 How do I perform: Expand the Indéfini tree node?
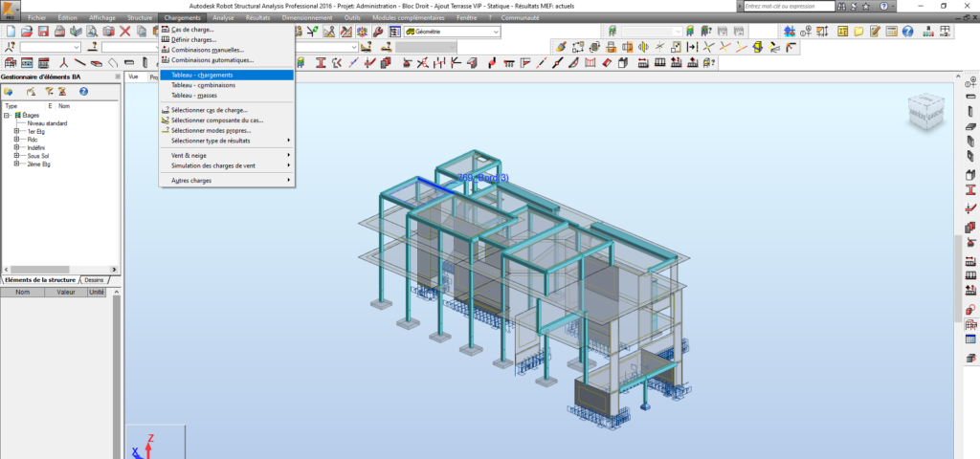(16, 148)
